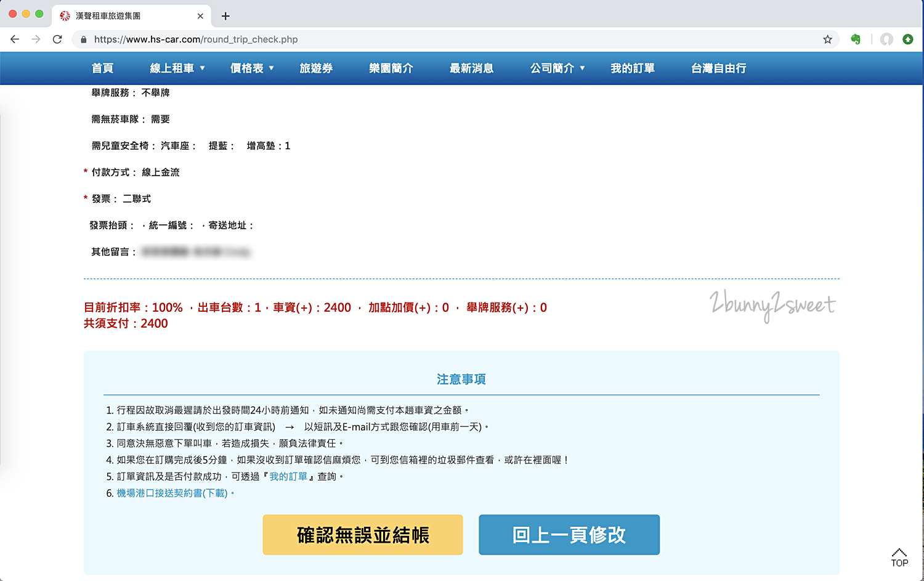Open 我的訂單 link in notice item 5
924x581 pixels.
[x=288, y=476]
